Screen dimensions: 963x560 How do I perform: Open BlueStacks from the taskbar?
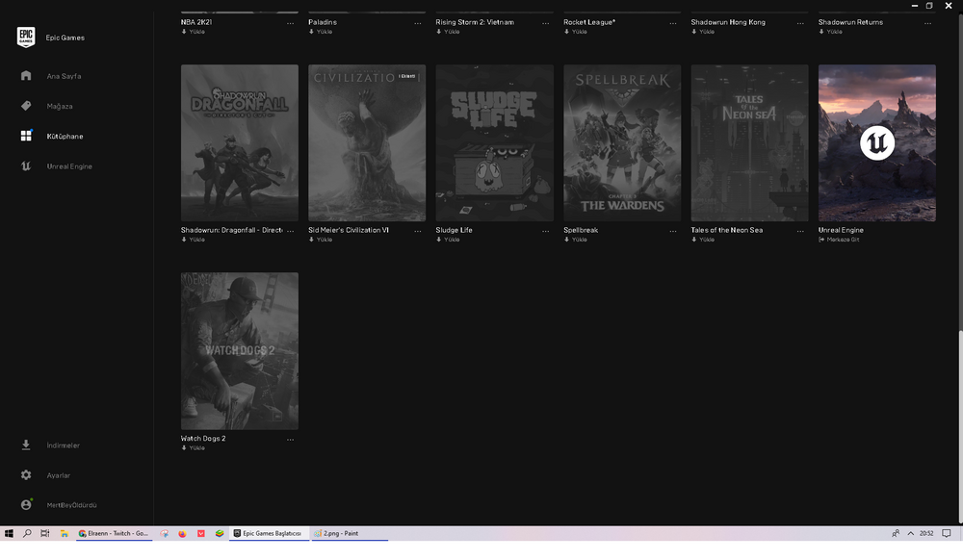tap(220, 534)
